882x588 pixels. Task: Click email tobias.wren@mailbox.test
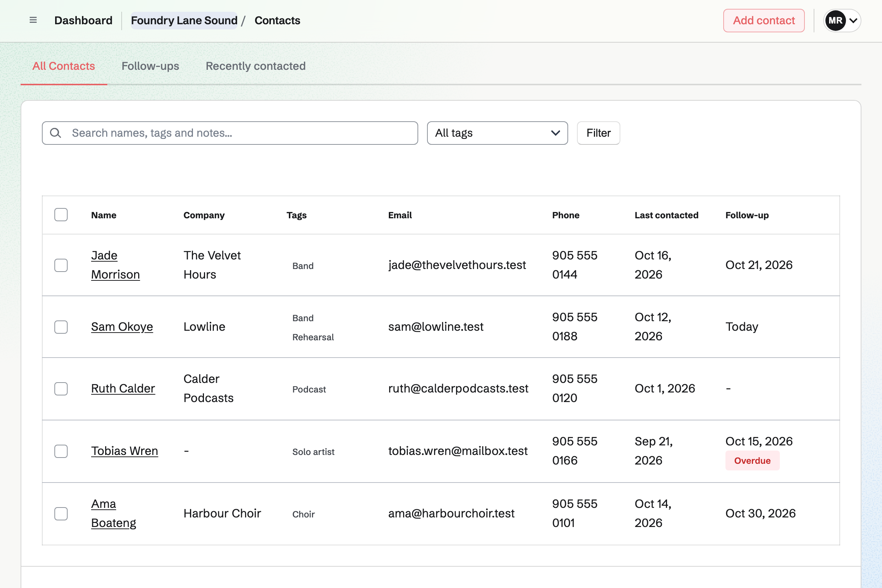458,451
